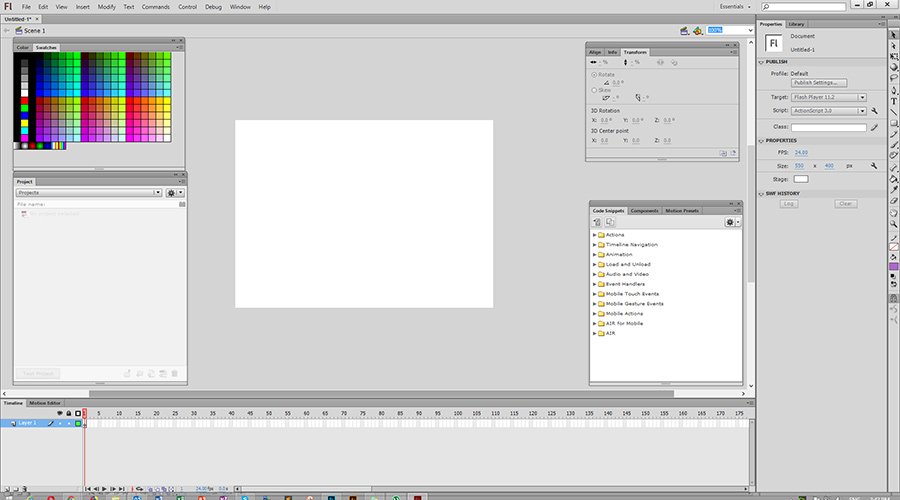Select the Text tool
The width and height of the screenshot is (900, 500).
[894, 101]
